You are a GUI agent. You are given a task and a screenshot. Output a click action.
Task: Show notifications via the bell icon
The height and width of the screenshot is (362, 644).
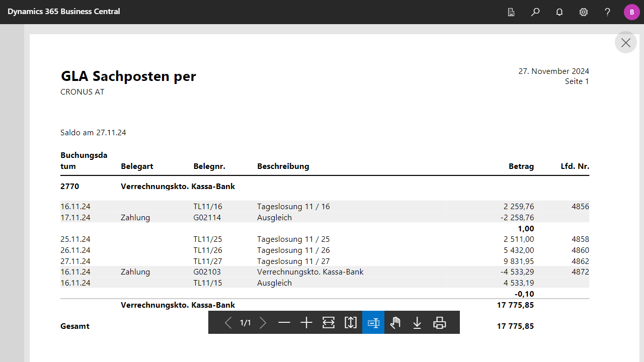pyautogui.click(x=559, y=12)
